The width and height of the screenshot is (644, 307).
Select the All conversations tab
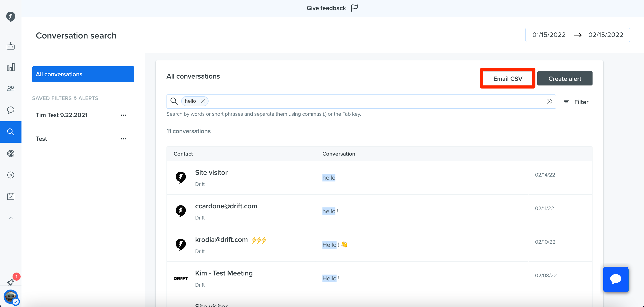83,74
